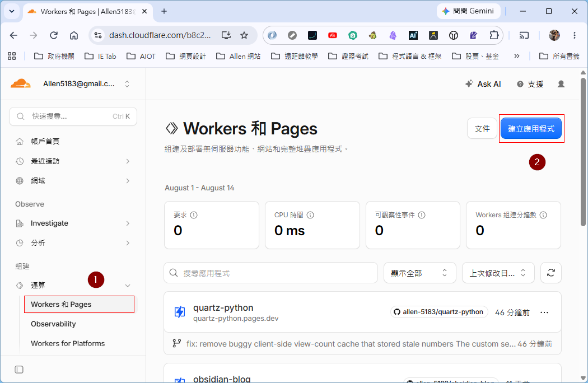Open the obsidian-blog project
The image size is (588, 383).
222,379
